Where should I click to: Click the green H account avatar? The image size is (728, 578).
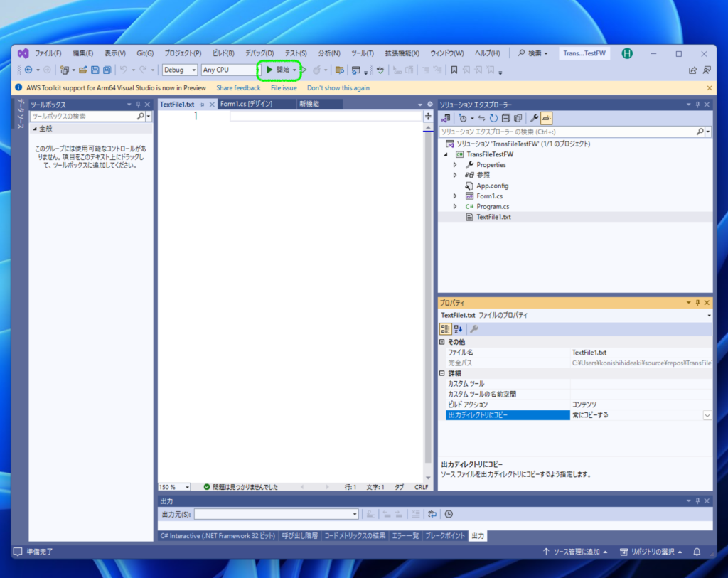(x=627, y=53)
